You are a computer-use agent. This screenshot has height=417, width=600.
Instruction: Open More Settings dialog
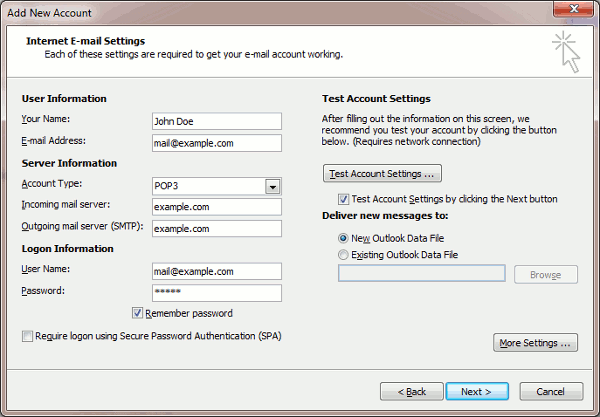click(x=536, y=344)
